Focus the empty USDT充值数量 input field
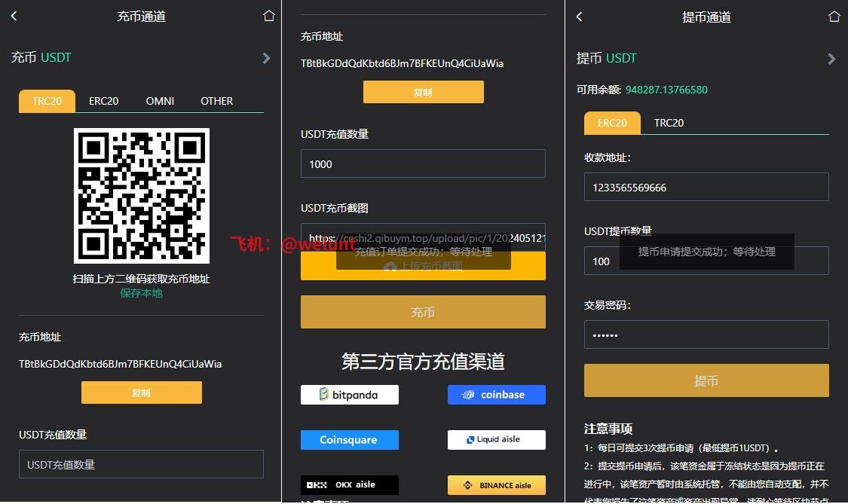Viewport: 848px width, 504px height. tap(141, 464)
